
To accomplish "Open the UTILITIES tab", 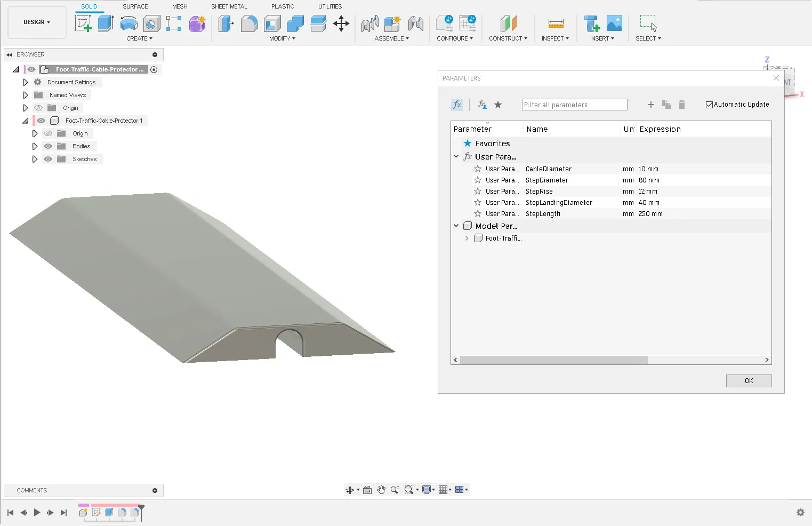I will pos(330,6).
